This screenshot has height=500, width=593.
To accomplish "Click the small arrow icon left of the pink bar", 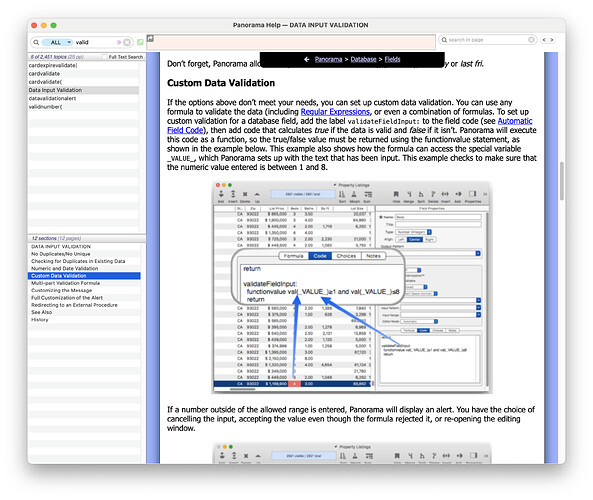I will coord(150,38).
